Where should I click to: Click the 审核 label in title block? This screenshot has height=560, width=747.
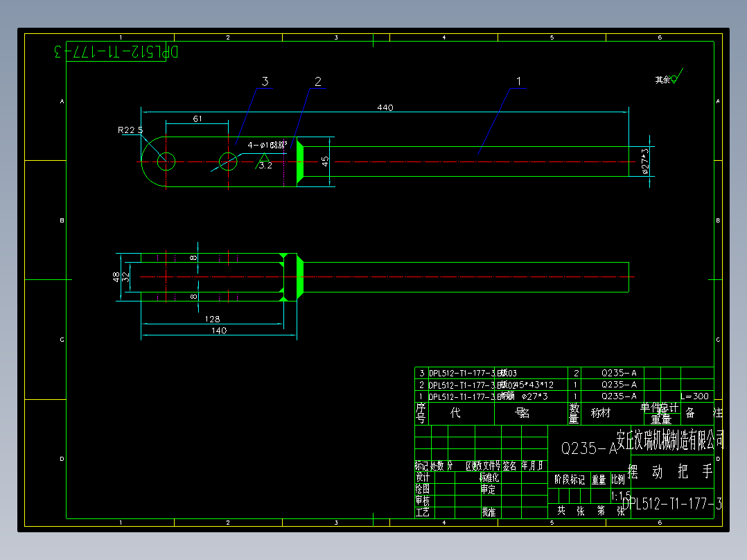(x=423, y=500)
